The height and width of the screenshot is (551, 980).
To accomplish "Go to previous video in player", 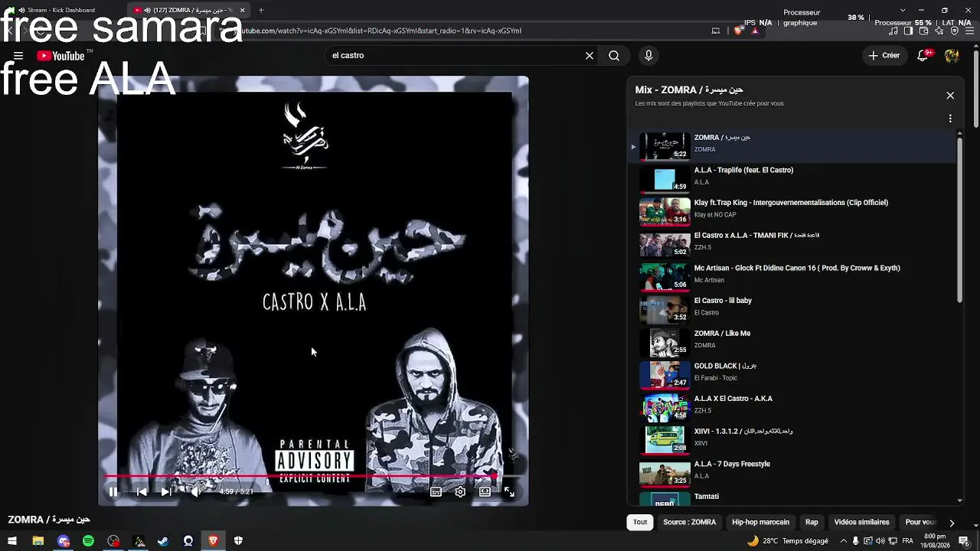I will click(142, 492).
